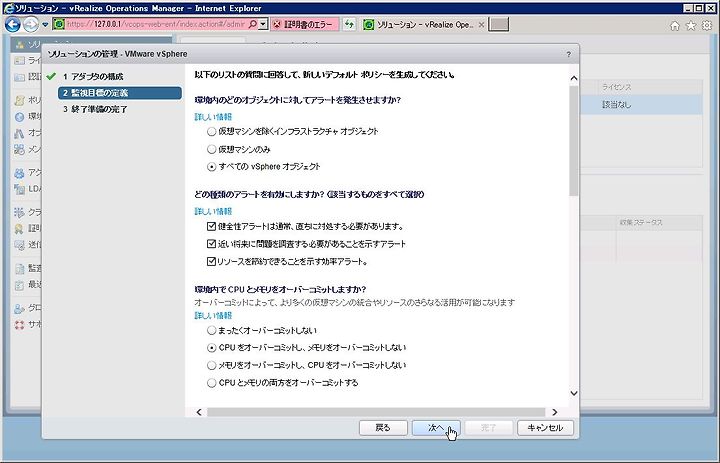This screenshot has width=720, height=463.
Task: Open the recent pages dropdown arrow
Action: click(x=45, y=25)
